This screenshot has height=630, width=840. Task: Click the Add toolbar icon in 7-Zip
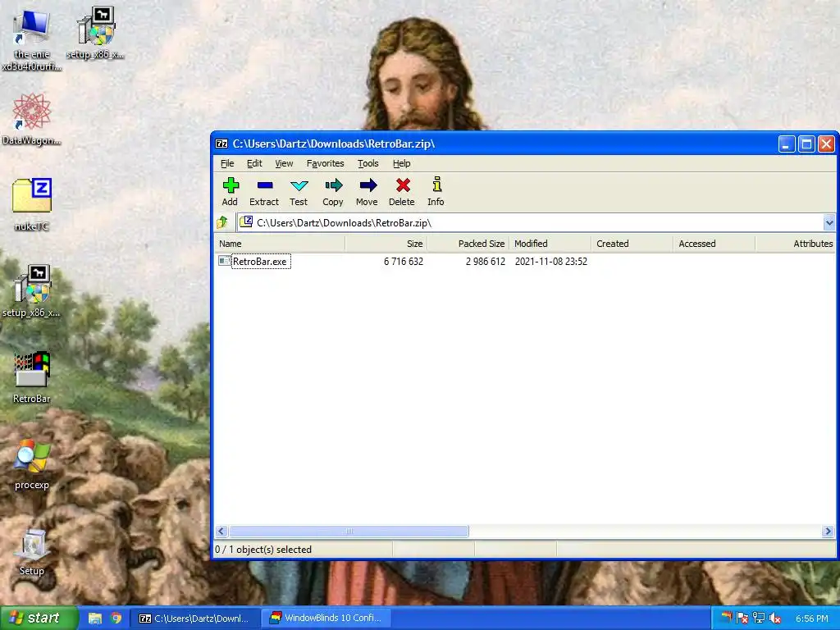pos(231,186)
